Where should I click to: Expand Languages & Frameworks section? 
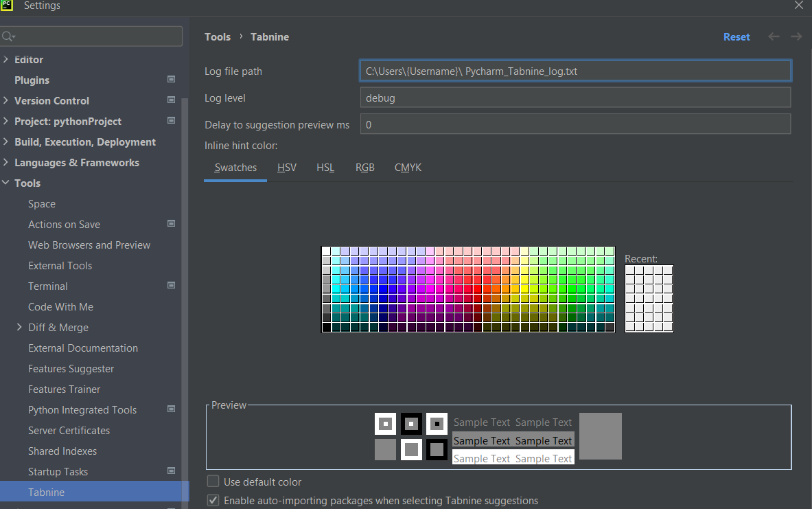tap(5, 162)
